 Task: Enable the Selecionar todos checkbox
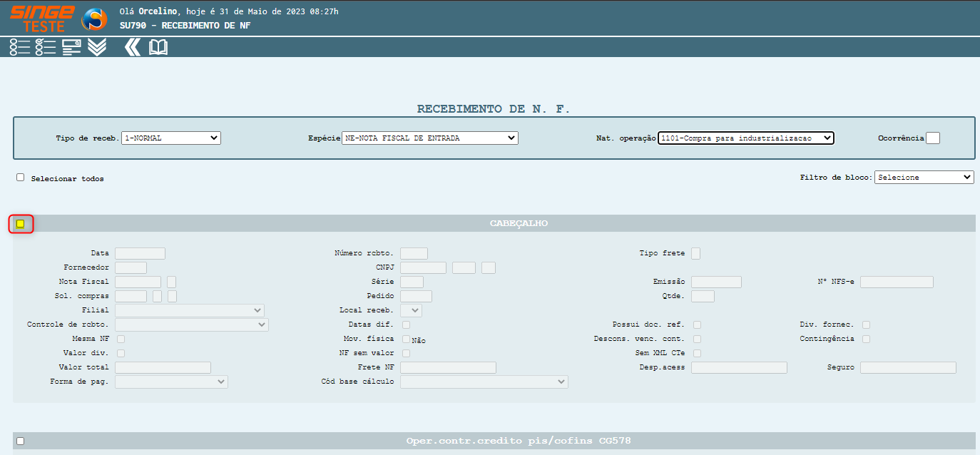(21, 178)
